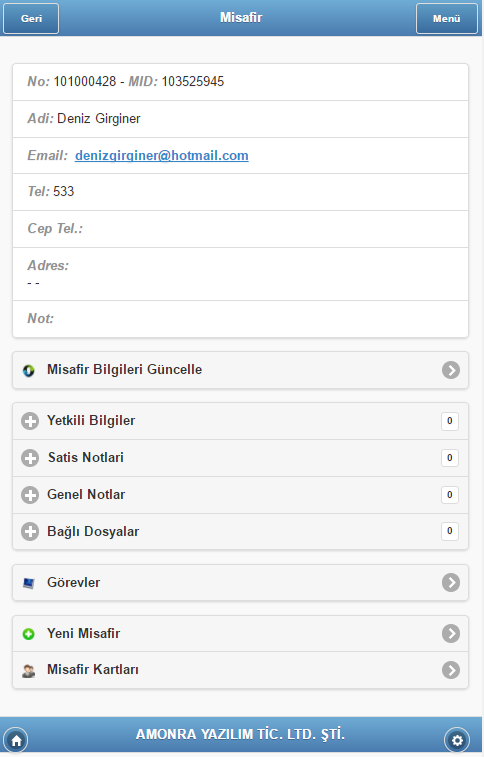The height and width of the screenshot is (757, 484).
Task: Open Misafir Bilgileri Güncelle
Action: 240,370
